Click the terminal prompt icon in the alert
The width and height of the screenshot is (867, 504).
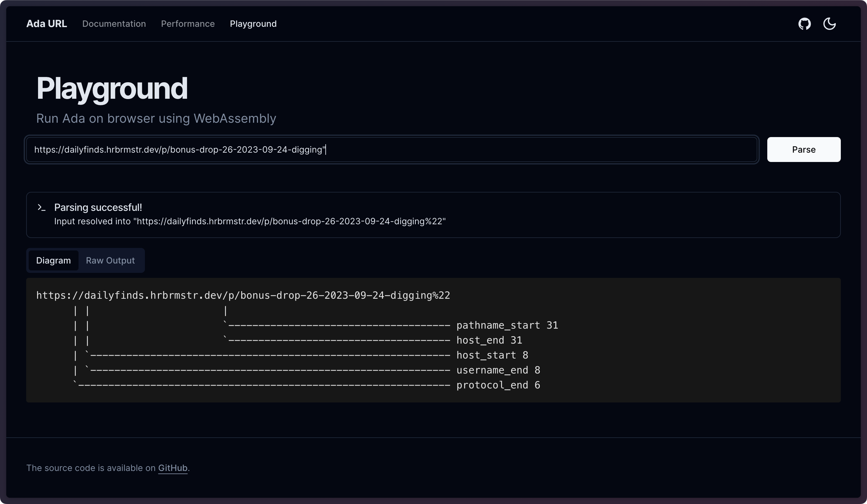point(42,208)
